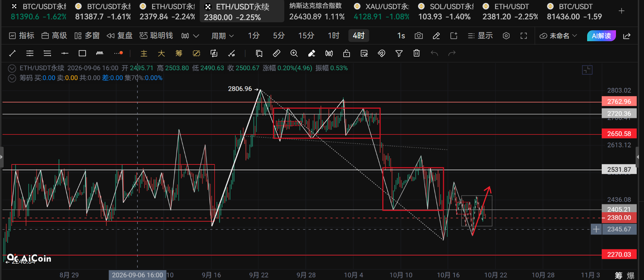
Task: Pick the horizontal line drawing tool
Action: (x=65, y=54)
